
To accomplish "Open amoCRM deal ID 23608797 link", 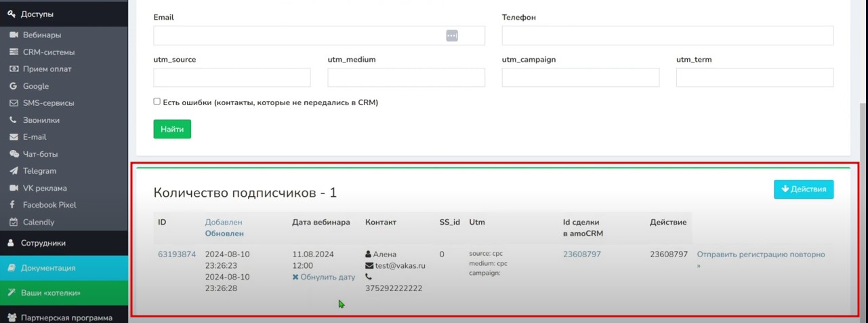I will (581, 254).
